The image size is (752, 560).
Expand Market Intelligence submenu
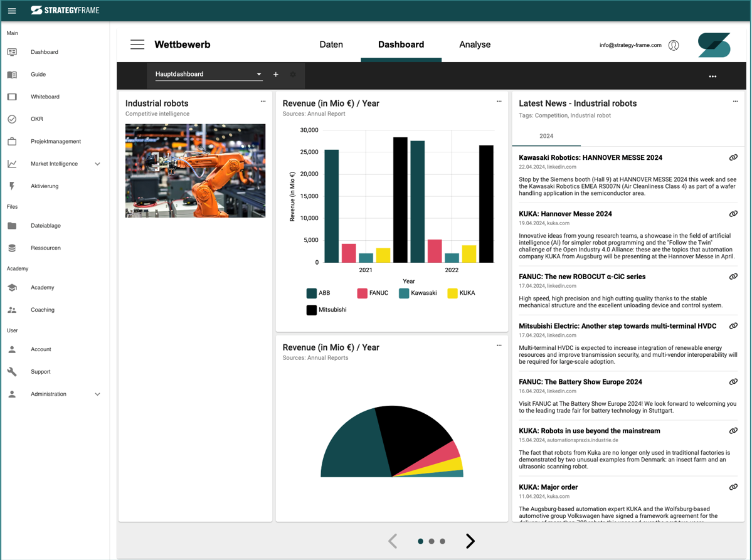coord(97,164)
